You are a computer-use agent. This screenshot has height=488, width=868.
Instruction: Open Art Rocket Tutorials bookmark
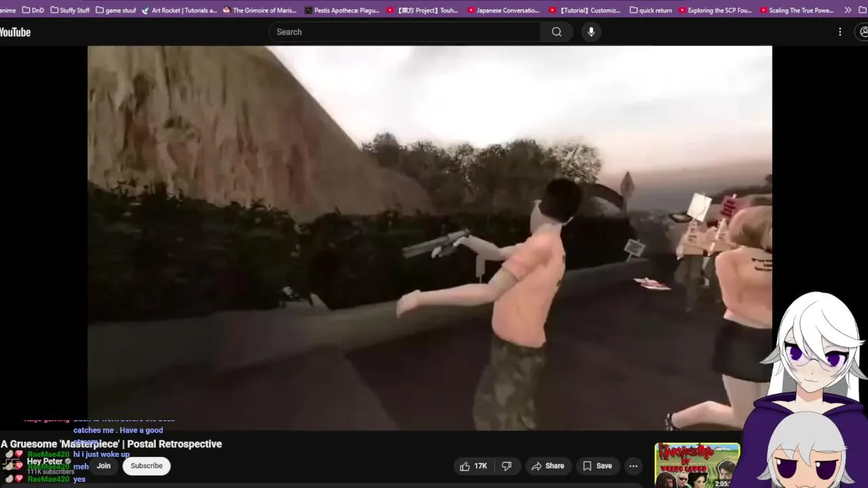click(180, 10)
